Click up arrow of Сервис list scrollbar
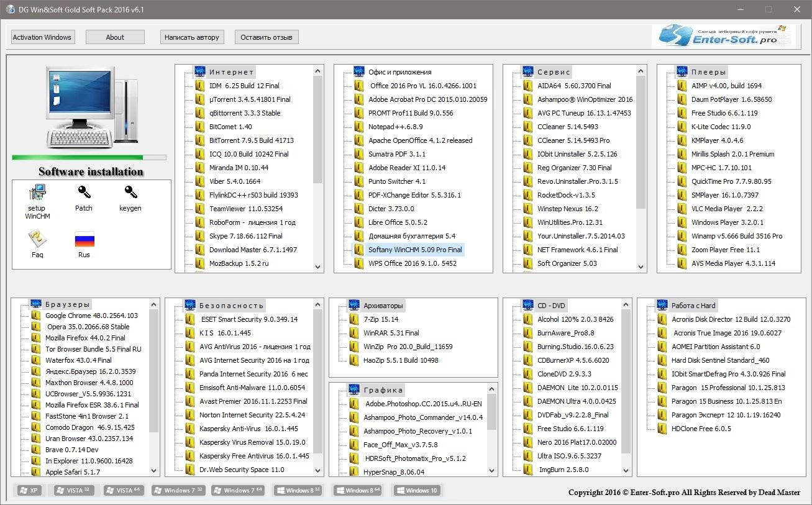The width and height of the screenshot is (812, 505). tap(641, 70)
